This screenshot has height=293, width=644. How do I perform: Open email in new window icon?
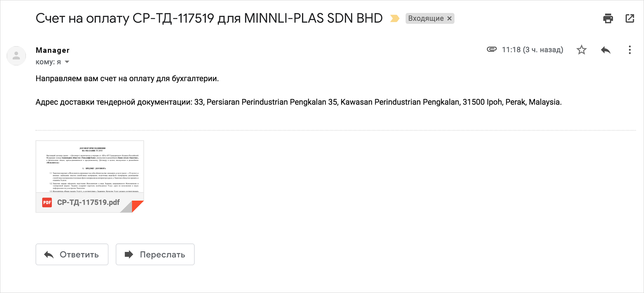(x=630, y=18)
